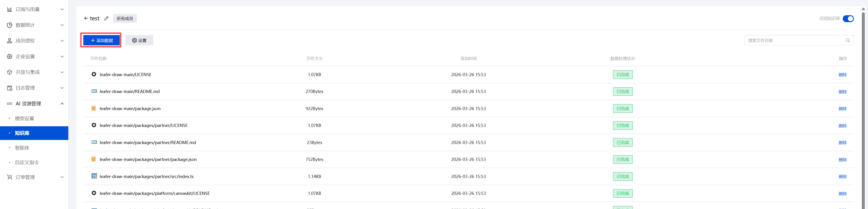Disable the 启用知识库 toggle switch
The width and height of the screenshot is (868, 209).
click(x=848, y=18)
